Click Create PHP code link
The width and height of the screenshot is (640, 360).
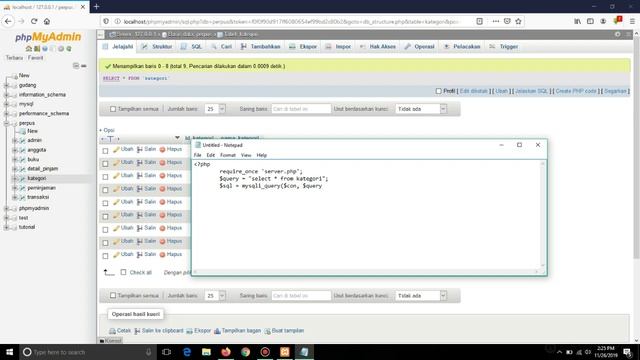point(576,91)
